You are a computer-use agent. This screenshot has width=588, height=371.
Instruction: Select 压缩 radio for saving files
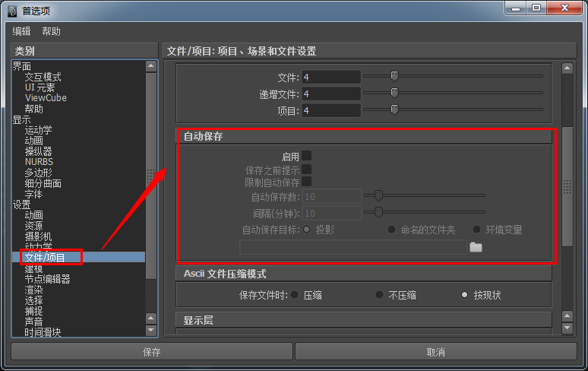(x=295, y=295)
